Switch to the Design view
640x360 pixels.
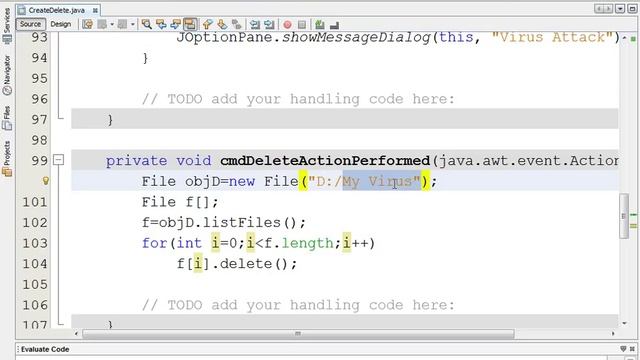60,24
